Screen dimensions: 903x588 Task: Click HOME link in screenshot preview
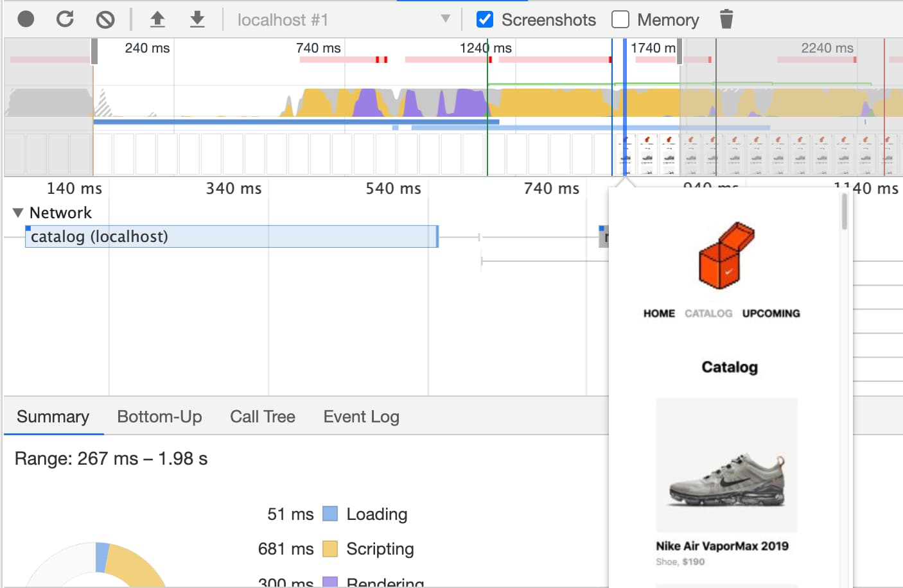point(659,313)
